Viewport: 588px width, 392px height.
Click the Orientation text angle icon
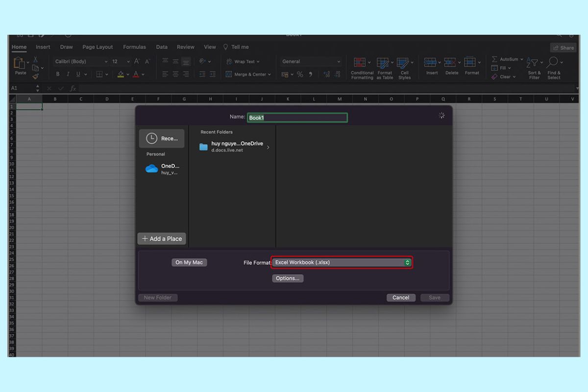(x=202, y=61)
